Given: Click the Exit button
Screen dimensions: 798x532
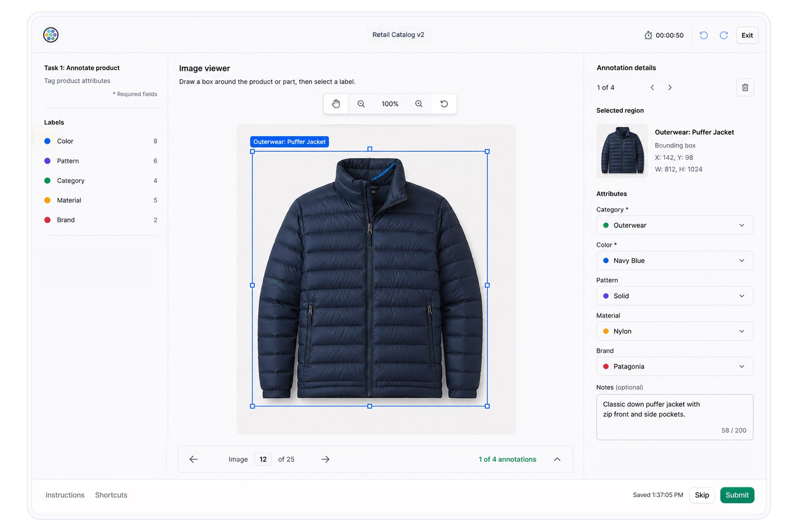Looking at the screenshot, I should 747,35.
